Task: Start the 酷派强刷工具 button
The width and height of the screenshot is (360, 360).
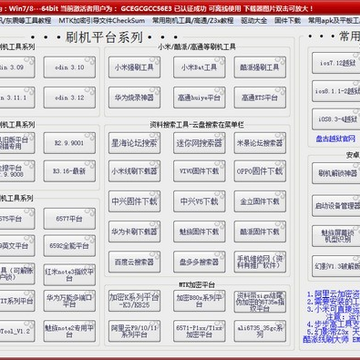Action: click(260, 67)
